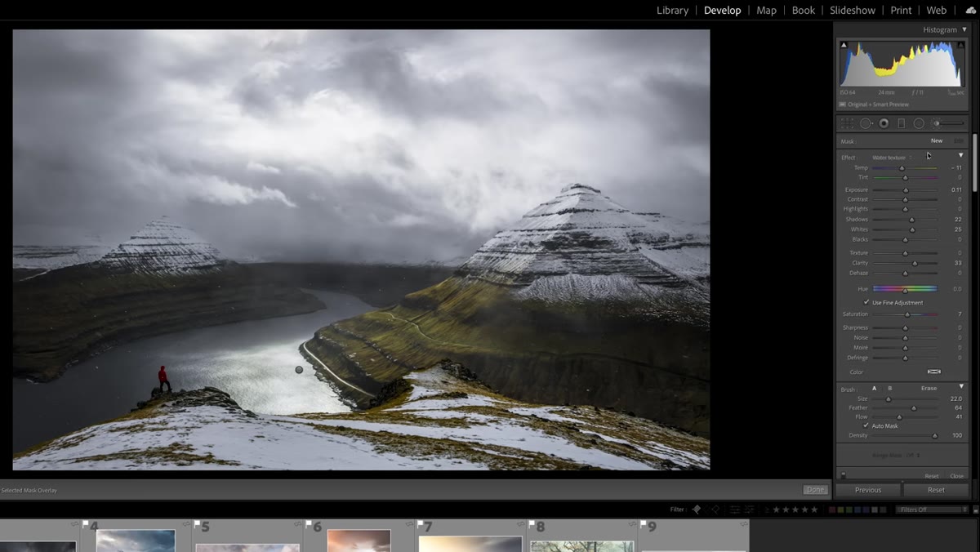Click the Selected Mask Overlay text
Screen dimensions: 980x552
click(29, 490)
